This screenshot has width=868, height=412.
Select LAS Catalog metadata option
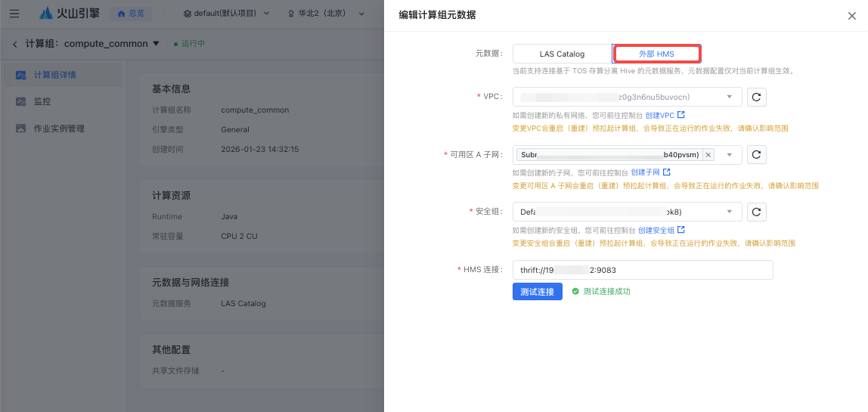click(x=562, y=54)
